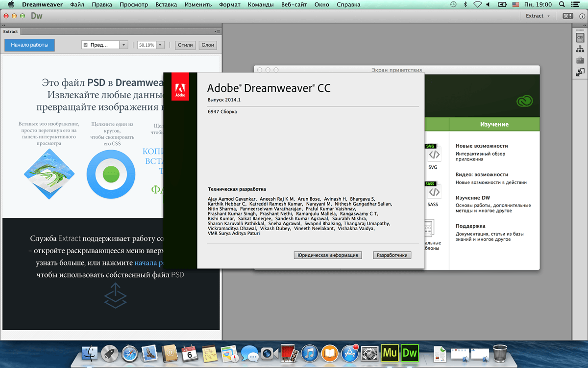Viewport: 588px width, 368px height.
Task: Open iTunes from the Dock
Action: pyautogui.click(x=310, y=352)
